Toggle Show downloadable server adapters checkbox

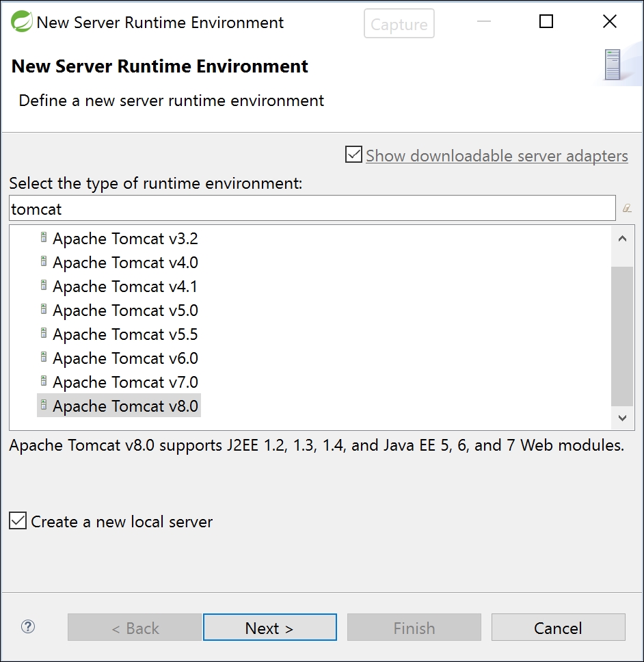point(353,155)
